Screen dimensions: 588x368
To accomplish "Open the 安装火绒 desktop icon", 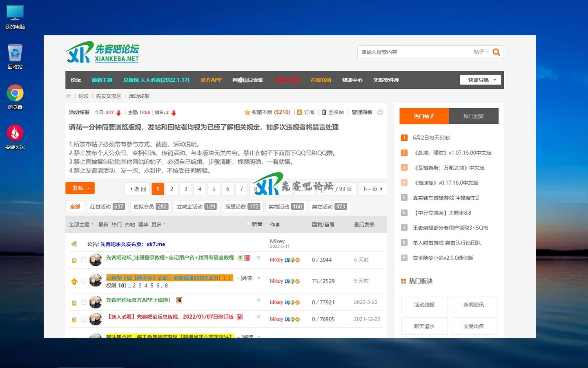I will [x=15, y=133].
